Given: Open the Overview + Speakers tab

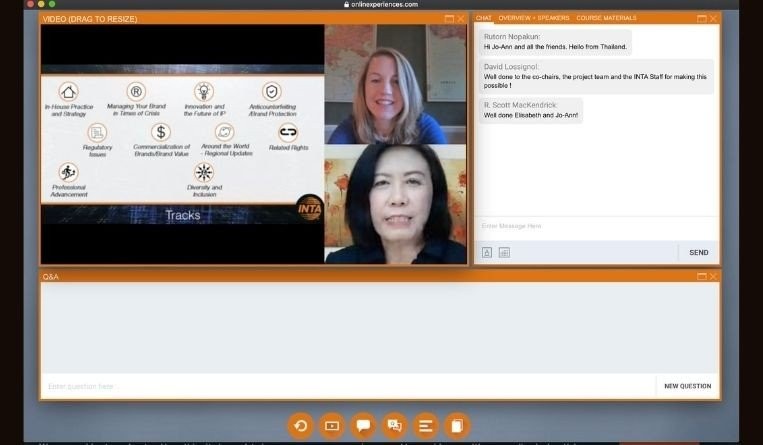Looking at the screenshot, I should tap(534, 18).
